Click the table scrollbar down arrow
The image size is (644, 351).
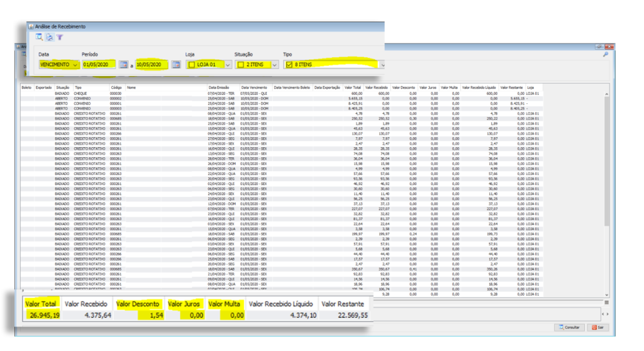(607, 294)
